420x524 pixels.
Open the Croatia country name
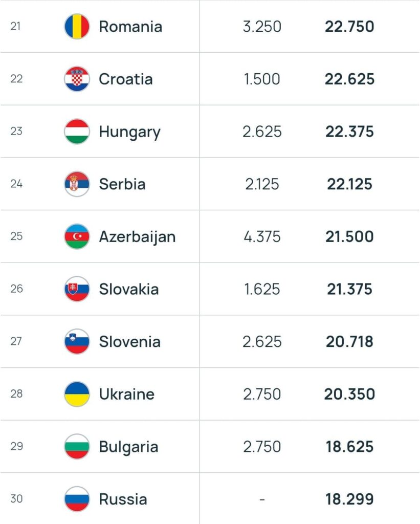coord(125,79)
